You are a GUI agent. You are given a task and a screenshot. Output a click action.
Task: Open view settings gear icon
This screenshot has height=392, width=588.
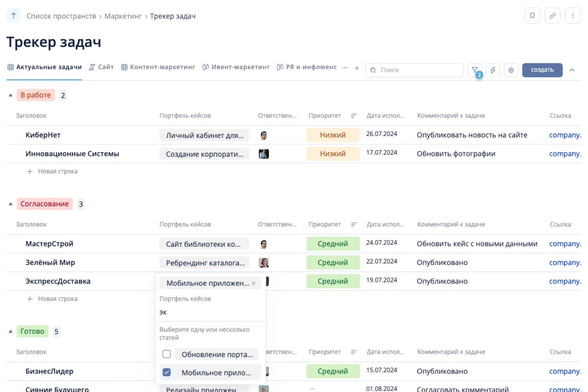tap(511, 70)
